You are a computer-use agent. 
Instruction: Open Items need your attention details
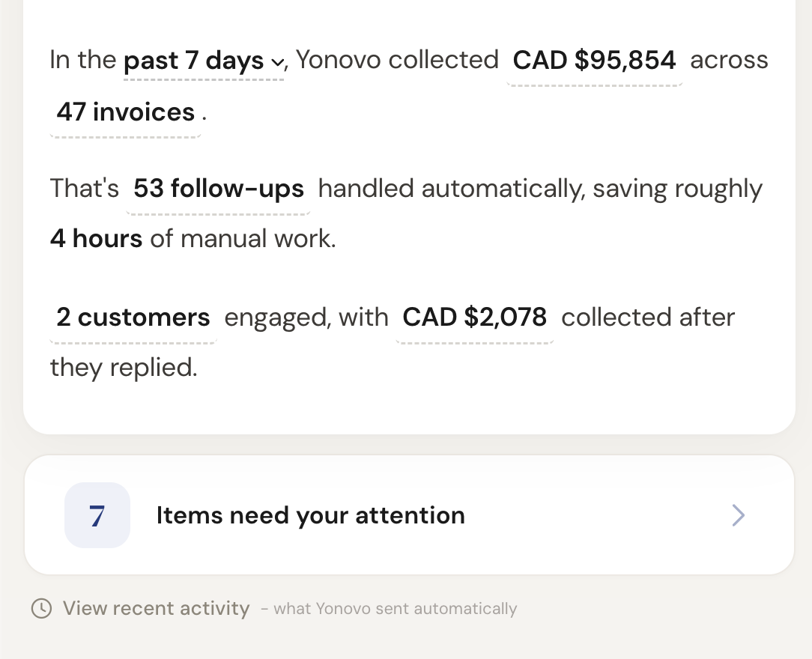[x=310, y=515]
